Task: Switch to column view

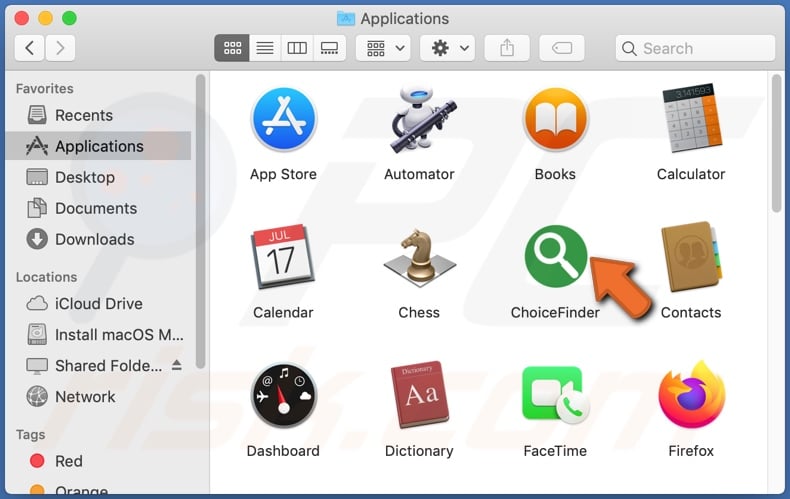Action: tap(297, 48)
